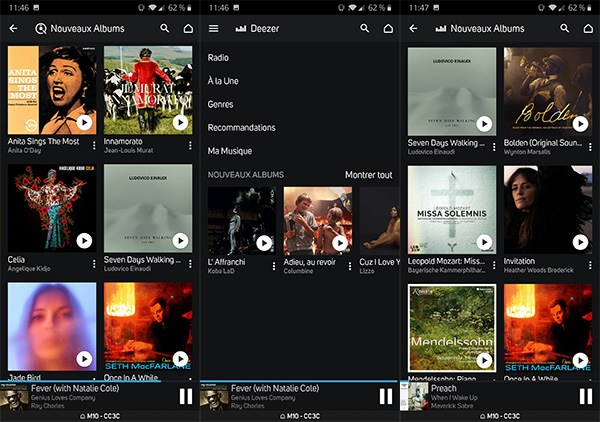Tap the search icon in Deezer screen header
The width and height of the screenshot is (600, 422).
tap(365, 29)
